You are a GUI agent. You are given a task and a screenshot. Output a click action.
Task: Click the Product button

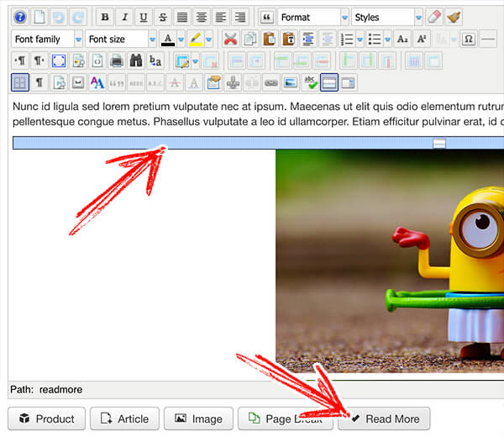(x=46, y=419)
